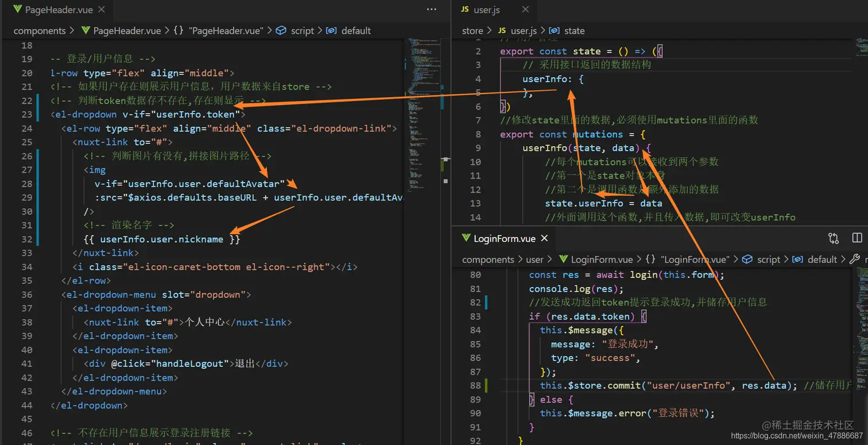The height and width of the screenshot is (445, 868).
Task: Click '</el-dropdown>' closing tag on line 44
Action: pos(88,405)
